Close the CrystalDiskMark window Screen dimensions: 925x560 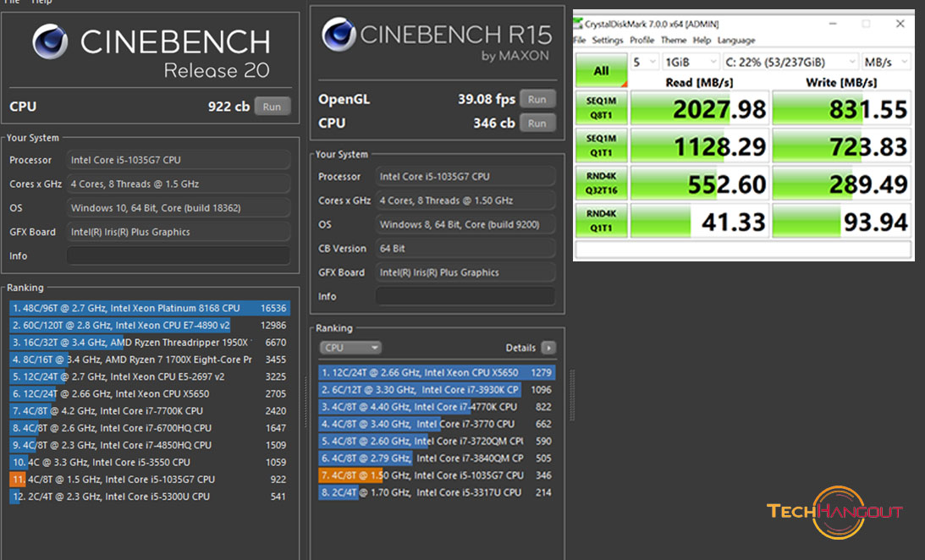900,24
